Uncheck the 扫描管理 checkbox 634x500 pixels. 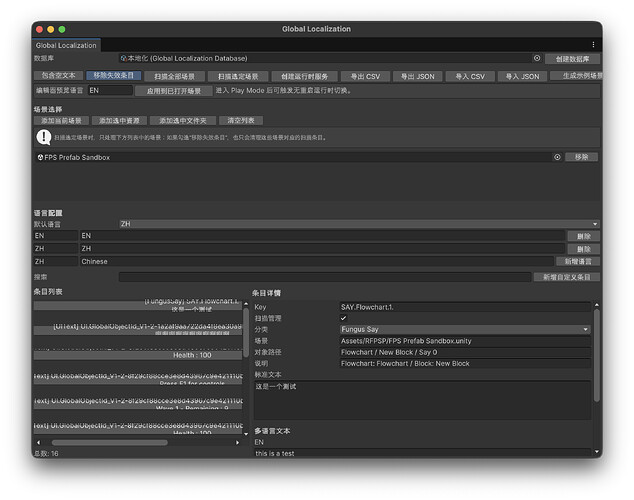(344, 318)
